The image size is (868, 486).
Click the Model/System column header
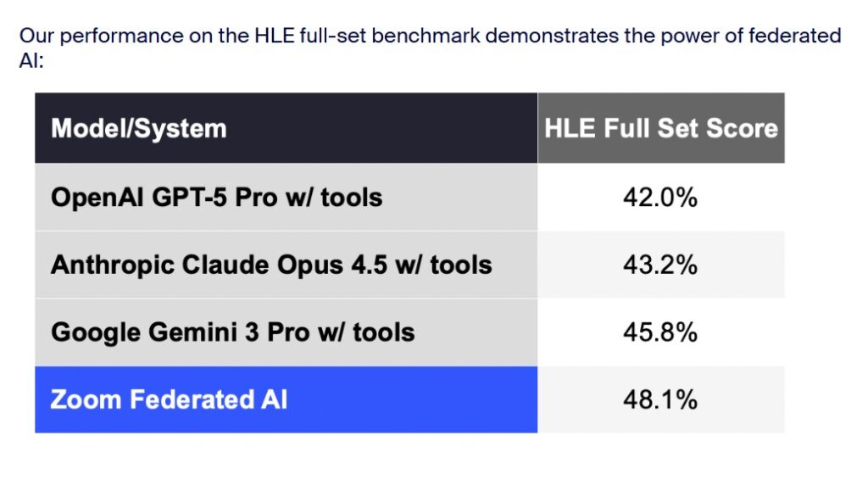(139, 128)
